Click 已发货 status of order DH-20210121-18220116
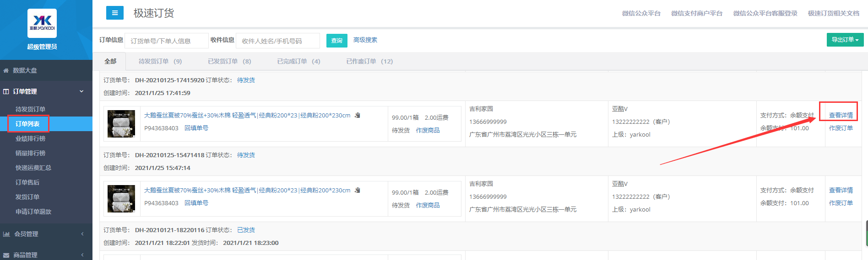The height and width of the screenshot is (260, 868). point(246,230)
